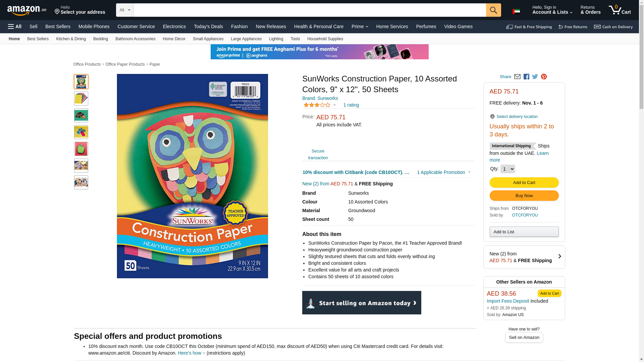Share product on Facebook icon
This screenshot has height=362, width=644.
click(x=526, y=77)
